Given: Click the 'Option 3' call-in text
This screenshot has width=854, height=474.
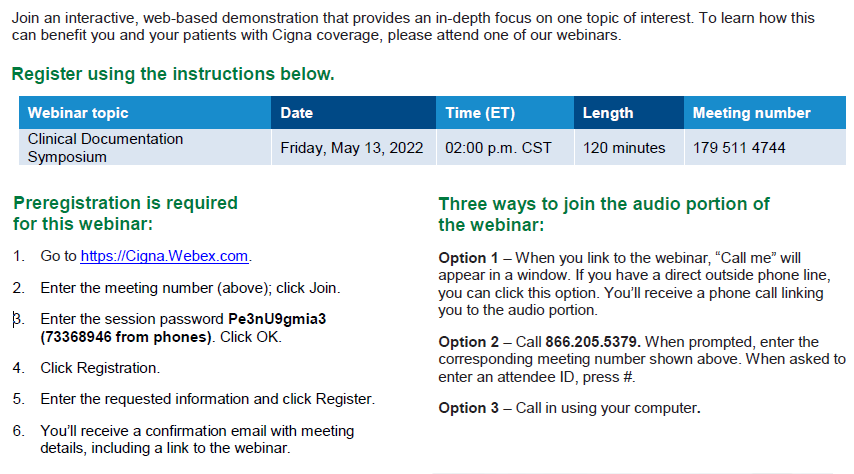Looking at the screenshot, I should tap(569, 408).
